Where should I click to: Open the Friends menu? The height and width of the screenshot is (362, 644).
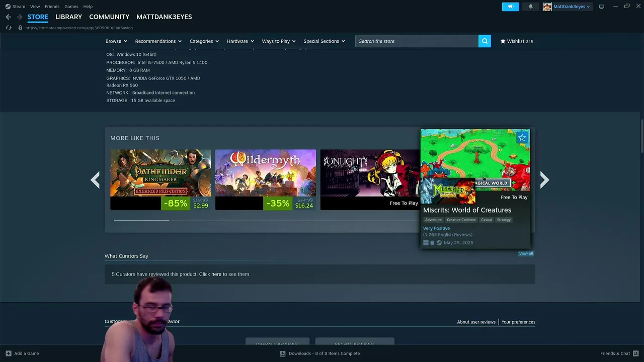(52, 7)
